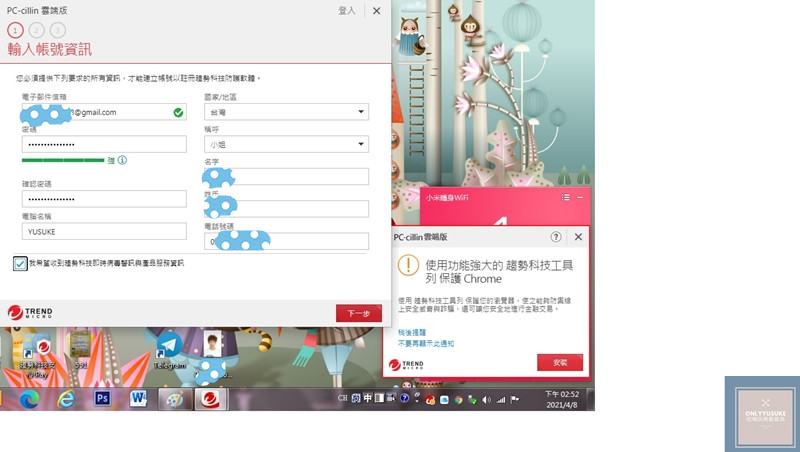
Task: Open the Action Center flag icon
Action: click(514, 399)
